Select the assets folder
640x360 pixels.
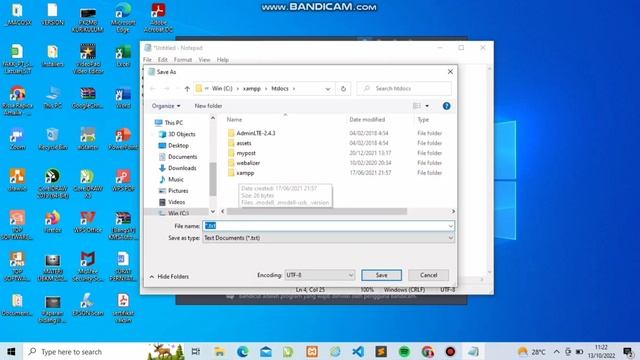pos(244,143)
